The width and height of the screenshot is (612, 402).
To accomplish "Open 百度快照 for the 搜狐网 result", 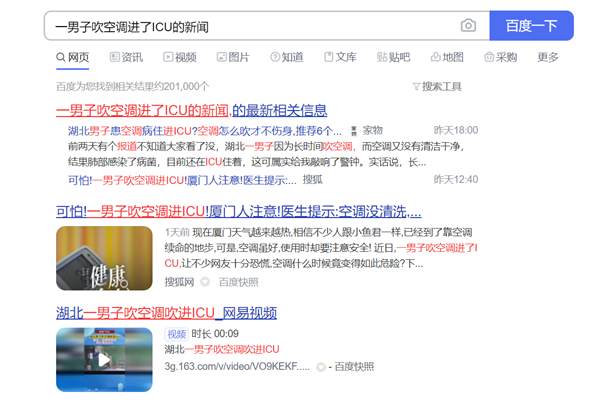I will click(x=238, y=282).
